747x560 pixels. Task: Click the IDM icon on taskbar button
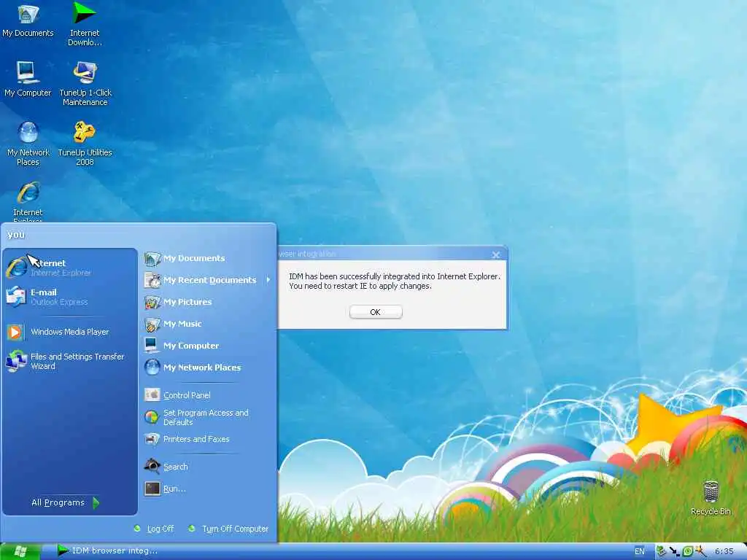click(63, 550)
